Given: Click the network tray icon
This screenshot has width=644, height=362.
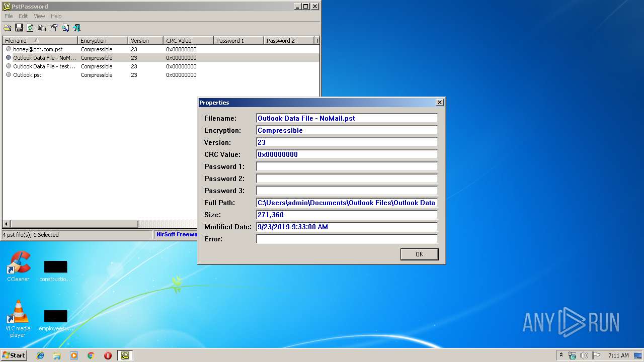Looking at the screenshot, I should (x=572, y=355).
